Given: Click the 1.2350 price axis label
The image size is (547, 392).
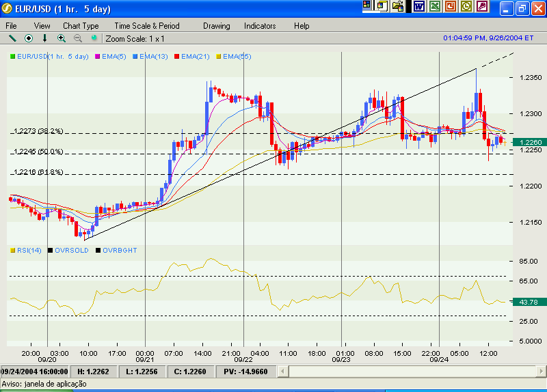Looking at the screenshot, I should [x=531, y=77].
